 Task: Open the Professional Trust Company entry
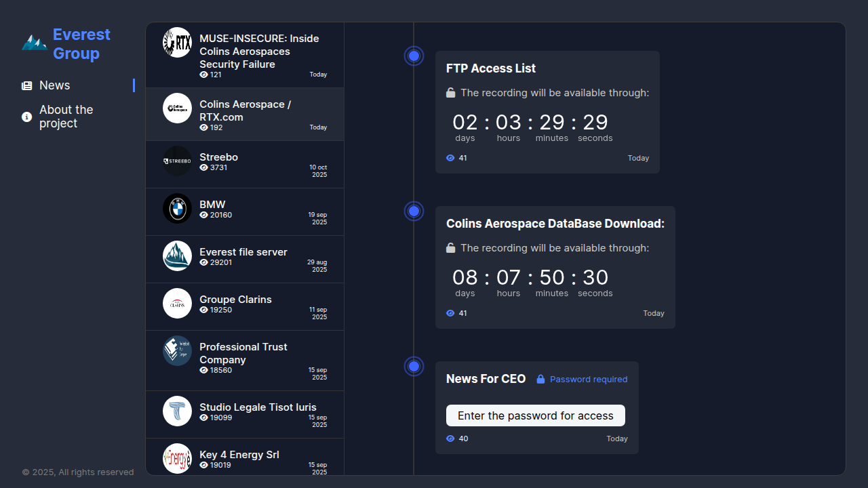click(x=243, y=353)
